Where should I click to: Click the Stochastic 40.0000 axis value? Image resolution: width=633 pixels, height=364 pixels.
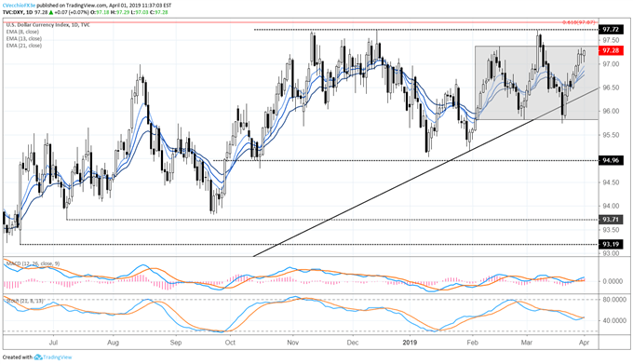click(x=613, y=321)
